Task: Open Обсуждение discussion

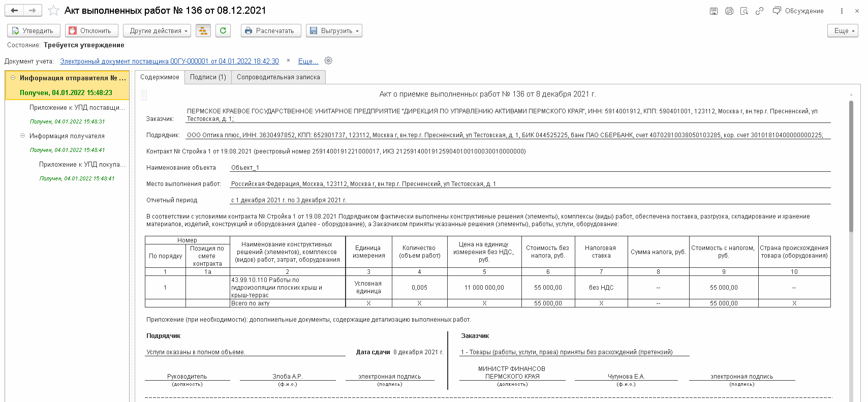Action: click(x=798, y=11)
